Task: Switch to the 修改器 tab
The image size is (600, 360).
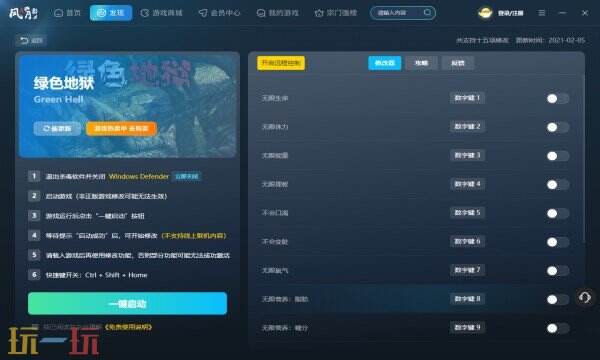Action: point(385,63)
